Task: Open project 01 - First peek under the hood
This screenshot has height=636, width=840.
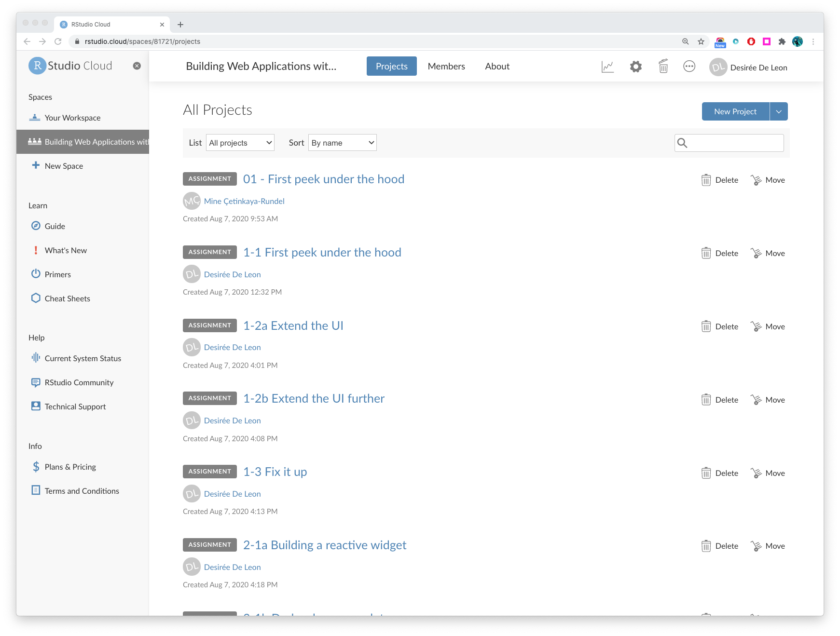Action: [324, 179]
